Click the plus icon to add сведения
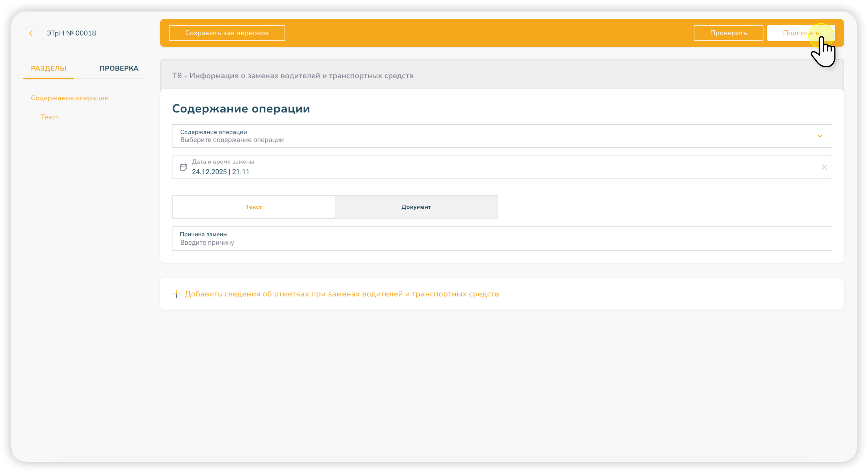Image resolution: width=868 pixels, height=473 pixels. (176, 294)
